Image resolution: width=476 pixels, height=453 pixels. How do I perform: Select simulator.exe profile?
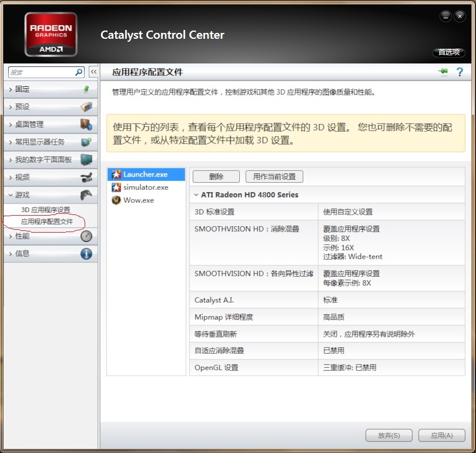[x=146, y=187]
